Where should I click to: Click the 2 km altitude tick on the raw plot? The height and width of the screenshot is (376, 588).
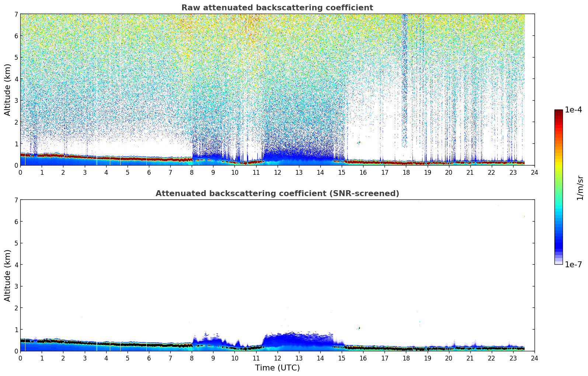point(16,122)
